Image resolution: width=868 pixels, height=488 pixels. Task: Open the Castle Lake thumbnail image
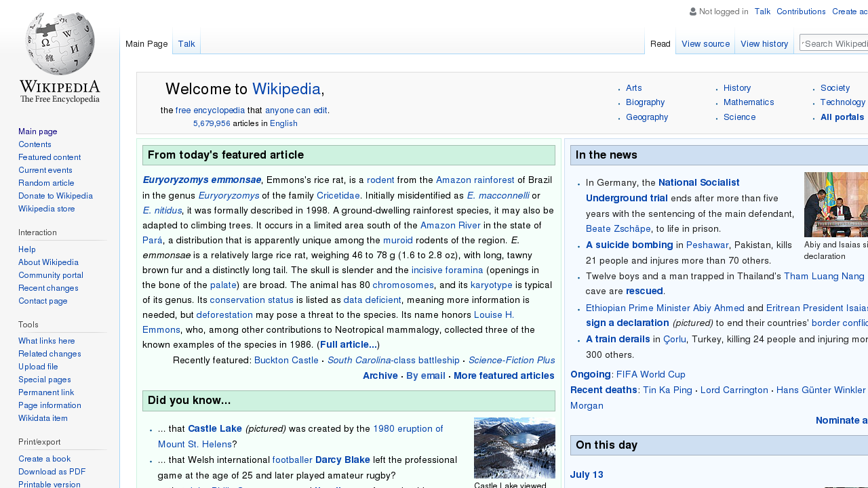515,448
